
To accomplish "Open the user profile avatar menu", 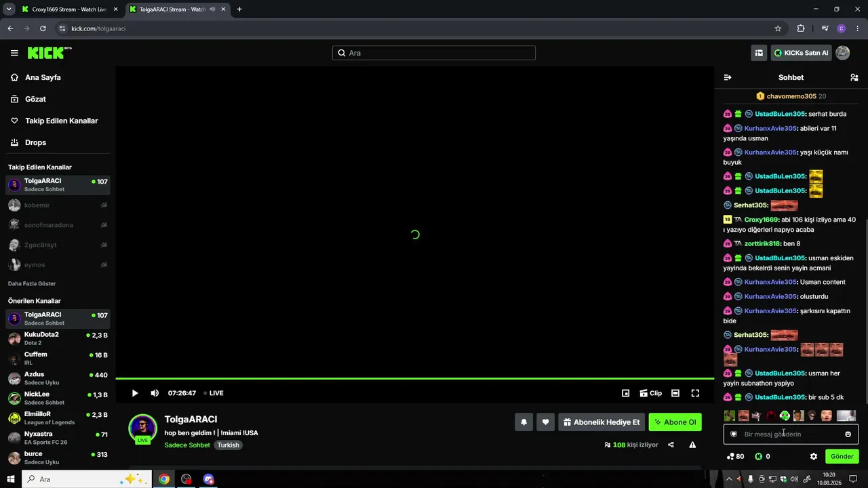I will (x=842, y=53).
